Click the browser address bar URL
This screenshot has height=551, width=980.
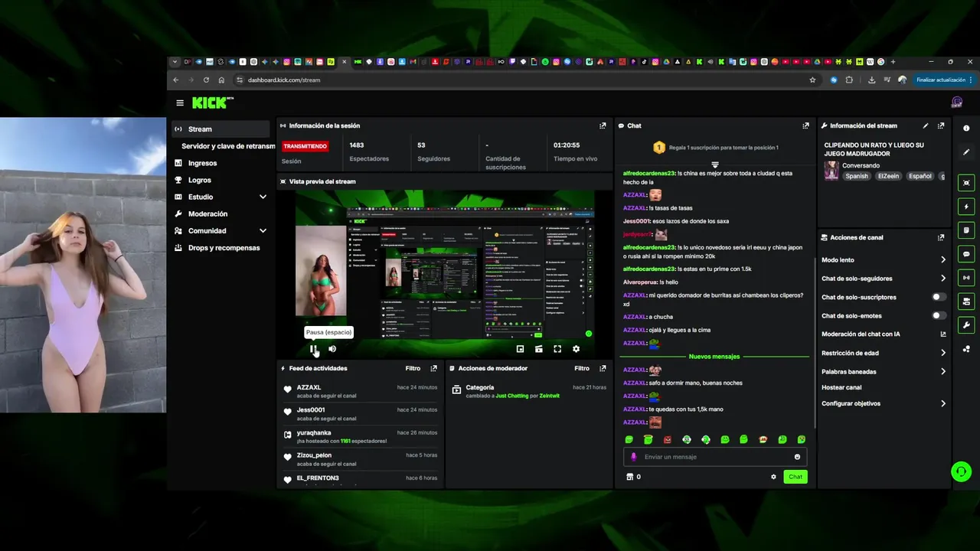point(284,80)
